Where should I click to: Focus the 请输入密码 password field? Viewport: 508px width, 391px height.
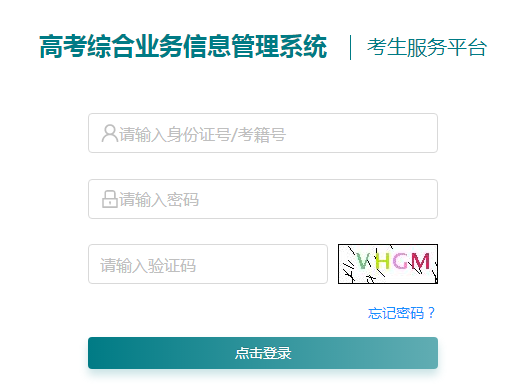tap(263, 199)
